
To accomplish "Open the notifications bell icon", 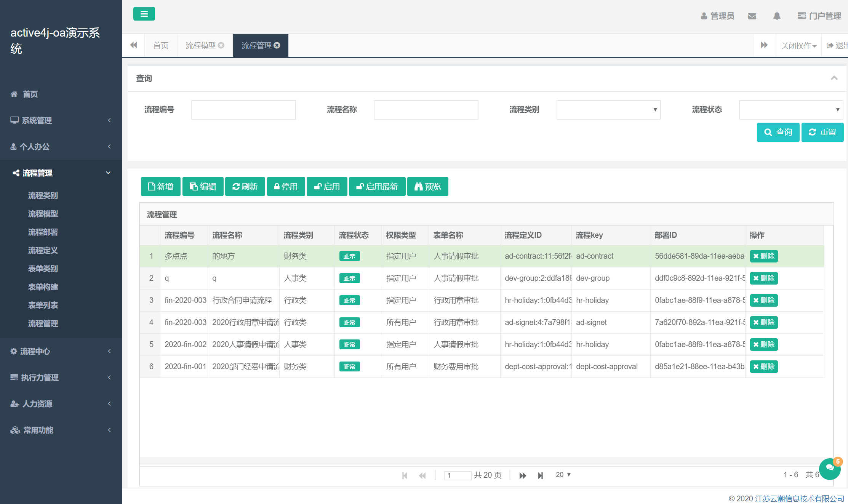I will (777, 16).
